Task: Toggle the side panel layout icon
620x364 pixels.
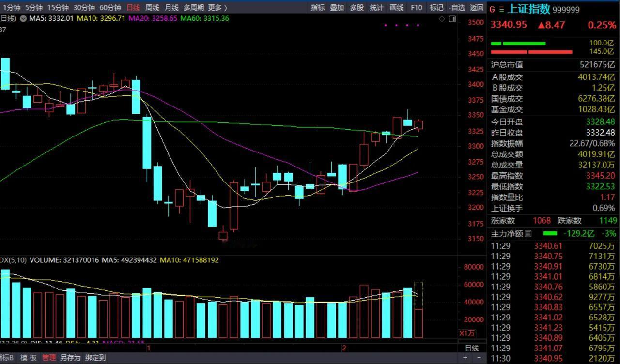Action: point(452,19)
